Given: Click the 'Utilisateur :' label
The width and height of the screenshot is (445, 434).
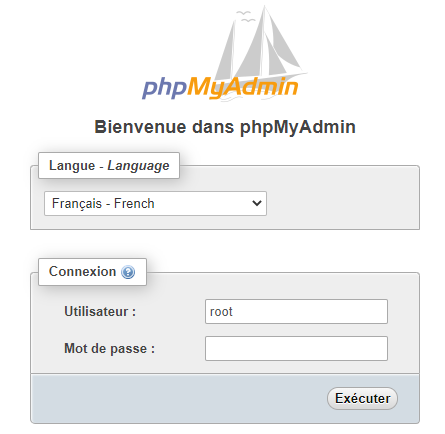Looking at the screenshot, I should point(100,312).
